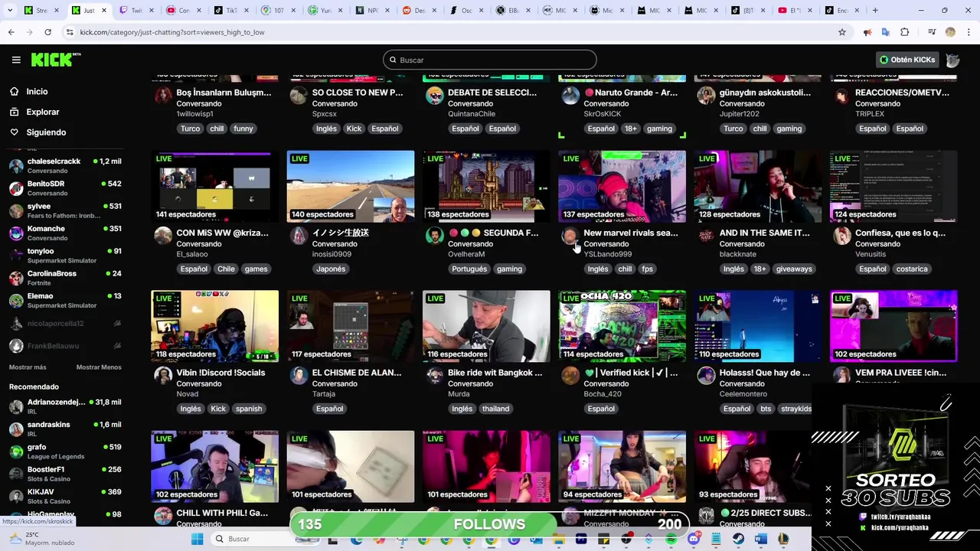
Task: Click Mostrar más in sidebar
Action: pyautogui.click(x=28, y=367)
